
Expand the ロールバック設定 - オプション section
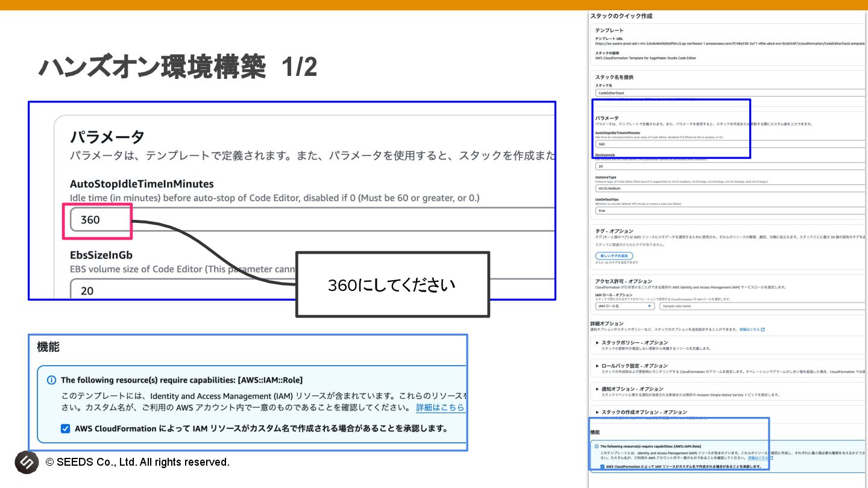click(635, 366)
